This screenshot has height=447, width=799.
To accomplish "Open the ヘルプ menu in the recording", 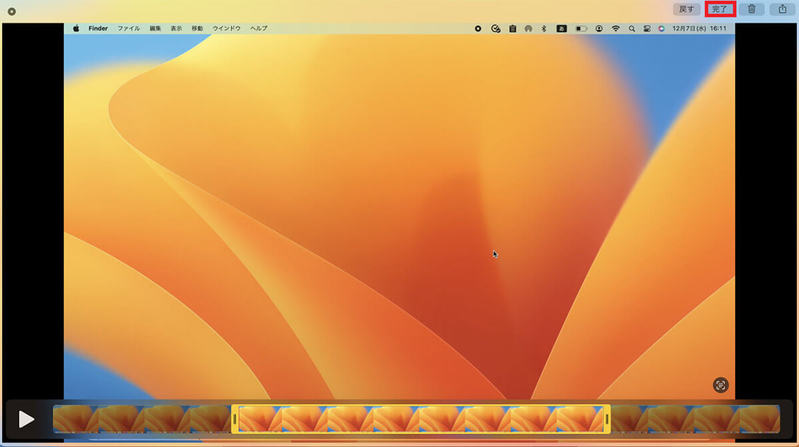I will pos(258,29).
